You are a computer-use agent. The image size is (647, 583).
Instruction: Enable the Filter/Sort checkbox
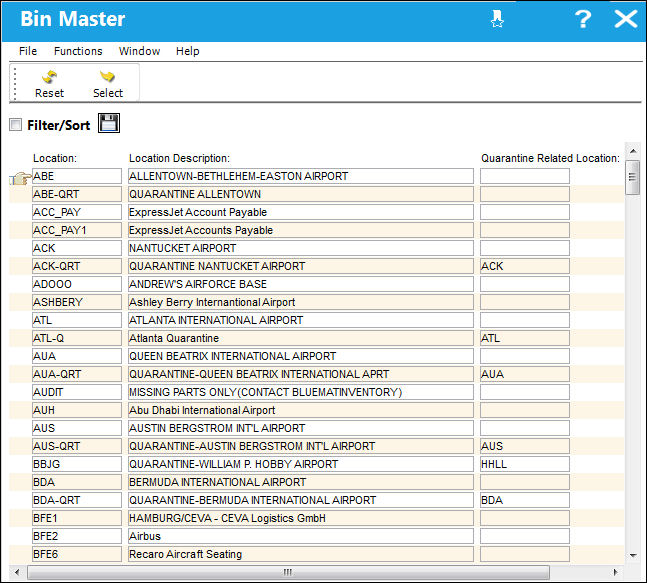point(16,125)
